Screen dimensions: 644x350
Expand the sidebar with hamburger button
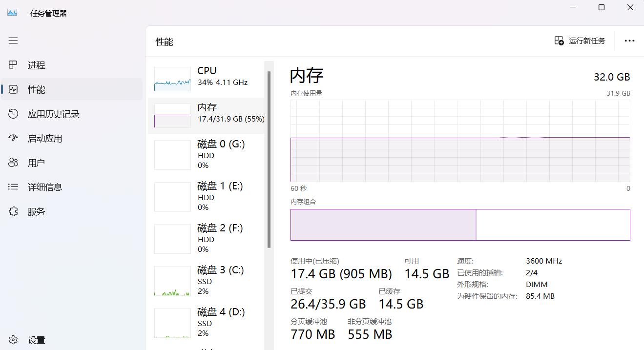13,41
